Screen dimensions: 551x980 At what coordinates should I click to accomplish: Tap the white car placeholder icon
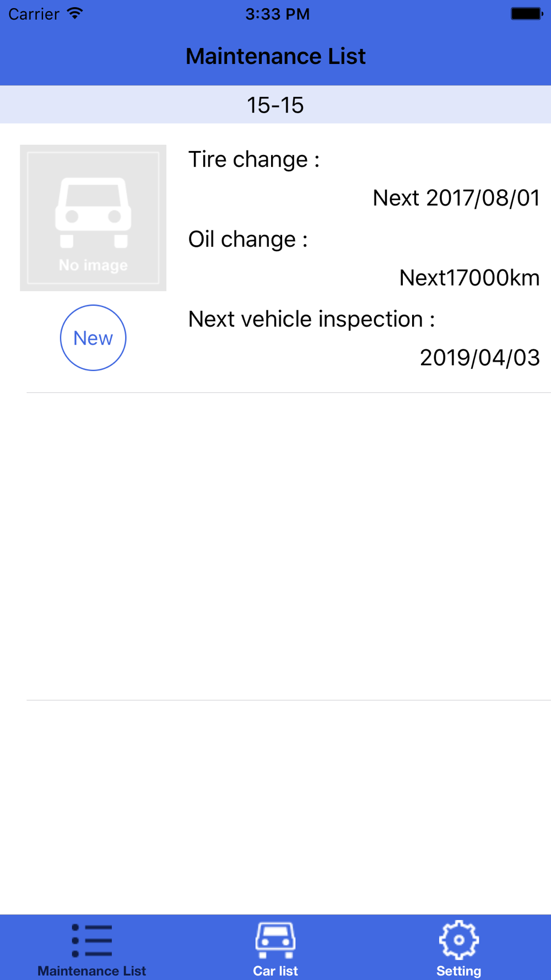point(93,212)
